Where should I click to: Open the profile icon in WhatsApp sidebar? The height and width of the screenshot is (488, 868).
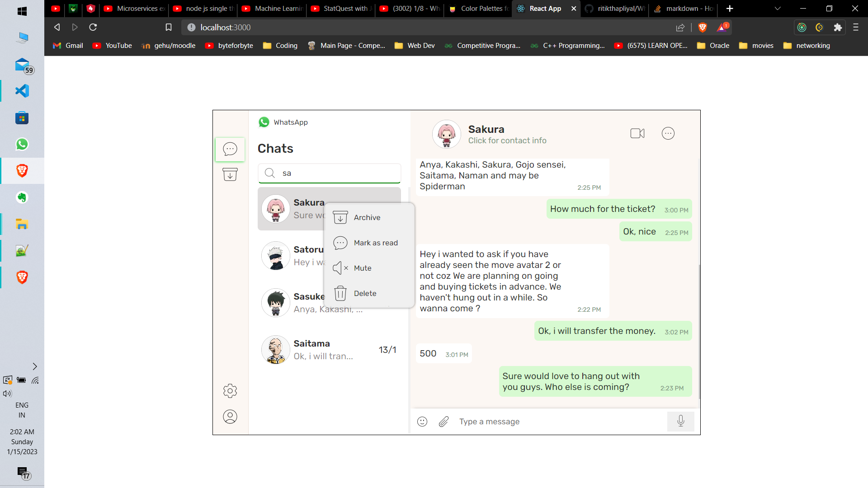click(x=230, y=417)
